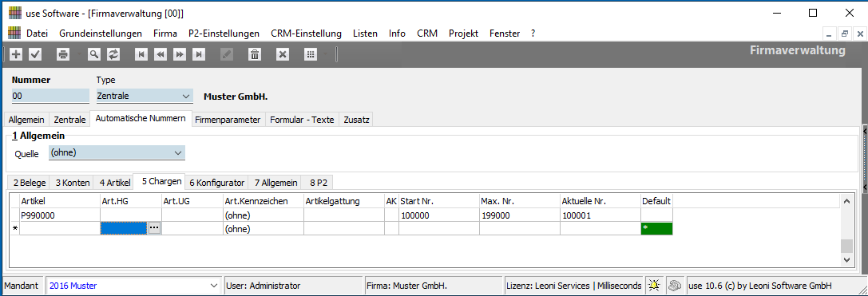Open the P2-Einstellungen menu
The image size is (868, 296).
pos(224,34)
